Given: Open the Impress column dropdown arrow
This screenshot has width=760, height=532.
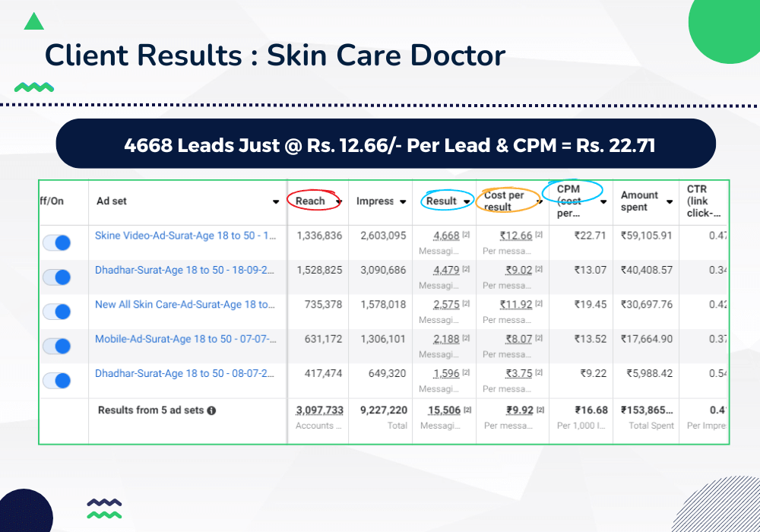Looking at the screenshot, I should (x=403, y=202).
